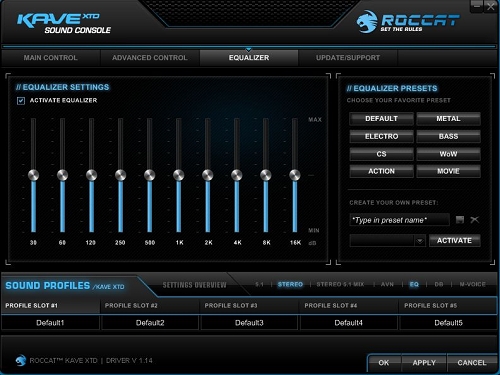Click M-VOICE in the settings overview
The image size is (500, 375).
click(x=472, y=284)
